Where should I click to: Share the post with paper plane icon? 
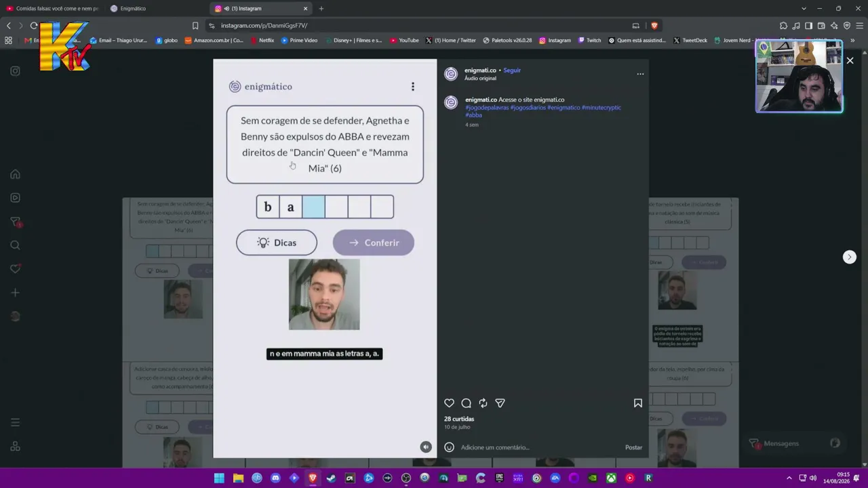pyautogui.click(x=500, y=403)
